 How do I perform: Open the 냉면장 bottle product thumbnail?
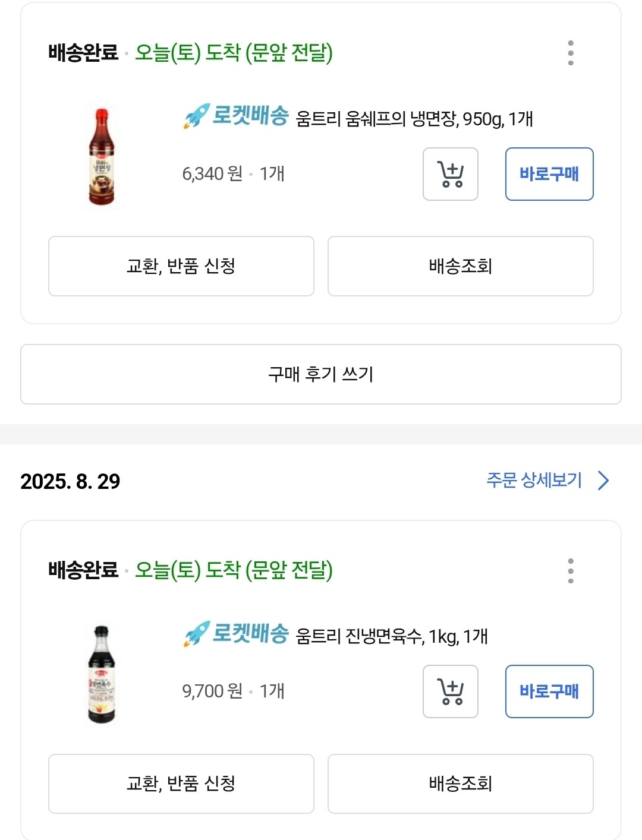coord(102,157)
